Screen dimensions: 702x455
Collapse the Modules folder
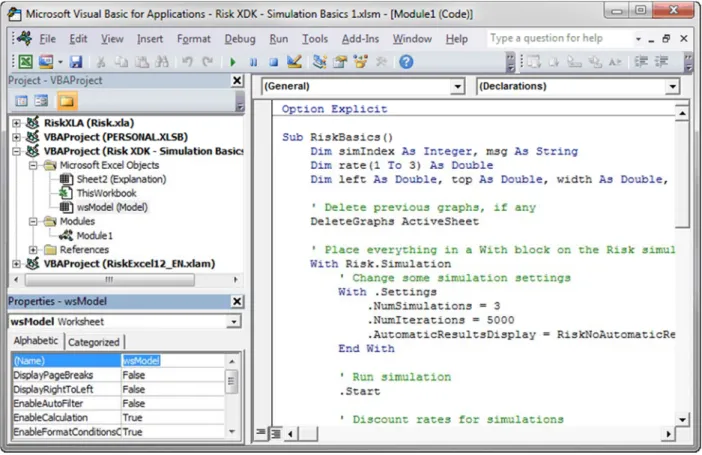[33, 222]
